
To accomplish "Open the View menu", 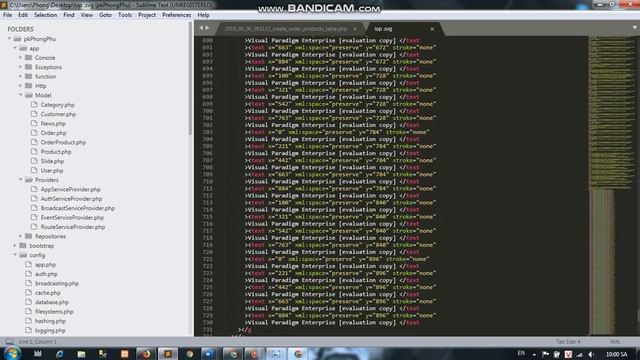I will pyautogui.click(x=87, y=15).
